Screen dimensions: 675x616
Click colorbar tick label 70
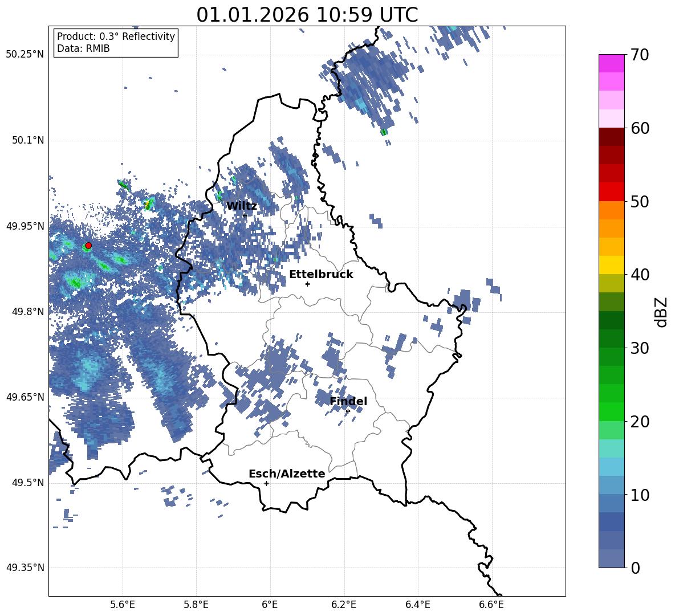[640, 55]
